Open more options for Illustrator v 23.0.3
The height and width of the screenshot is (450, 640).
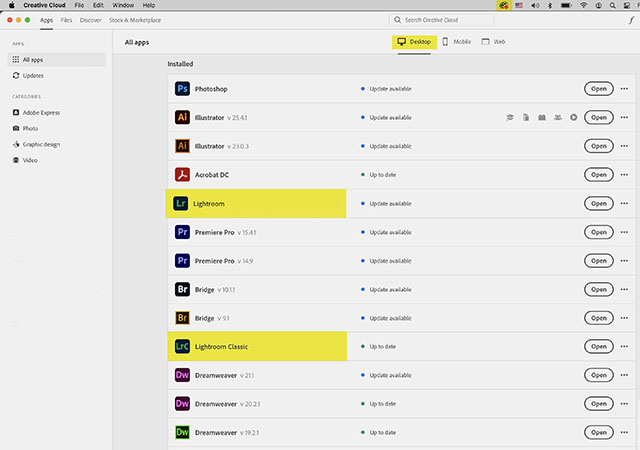pyautogui.click(x=624, y=146)
